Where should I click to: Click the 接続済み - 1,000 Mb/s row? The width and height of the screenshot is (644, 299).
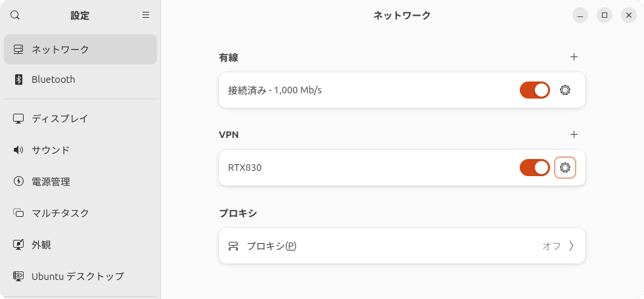pyautogui.click(x=402, y=90)
